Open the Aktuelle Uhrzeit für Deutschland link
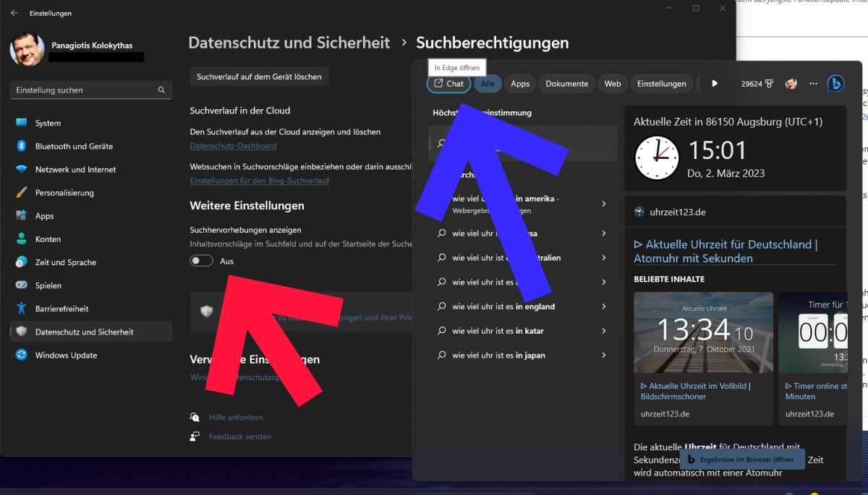Image resolution: width=868 pixels, height=495 pixels. coord(726,251)
